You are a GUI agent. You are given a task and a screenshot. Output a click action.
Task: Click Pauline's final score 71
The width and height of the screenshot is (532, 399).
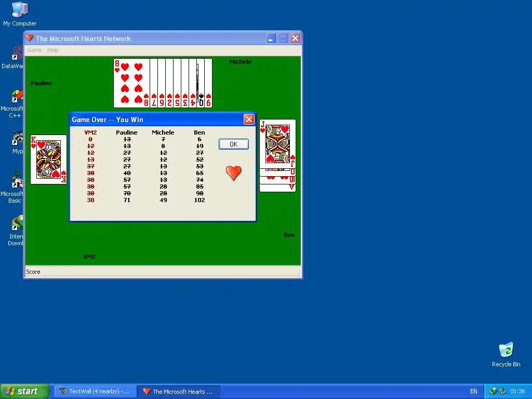tap(127, 200)
